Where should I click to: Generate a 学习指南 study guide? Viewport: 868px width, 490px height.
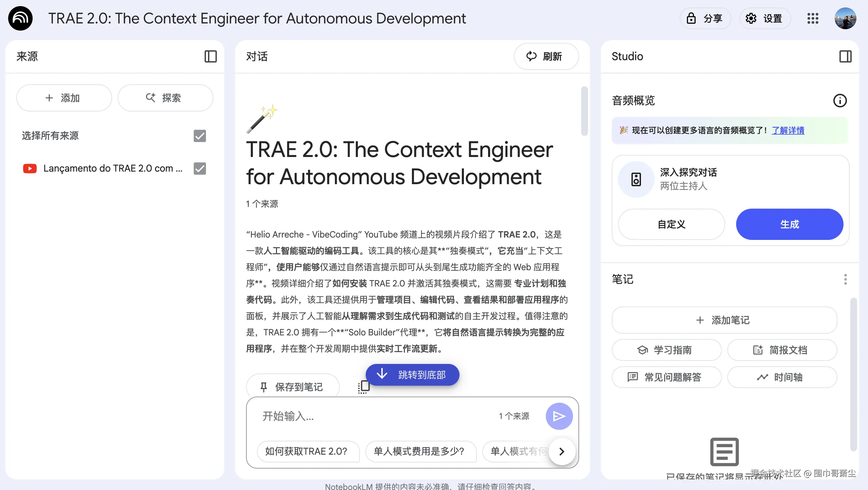666,350
